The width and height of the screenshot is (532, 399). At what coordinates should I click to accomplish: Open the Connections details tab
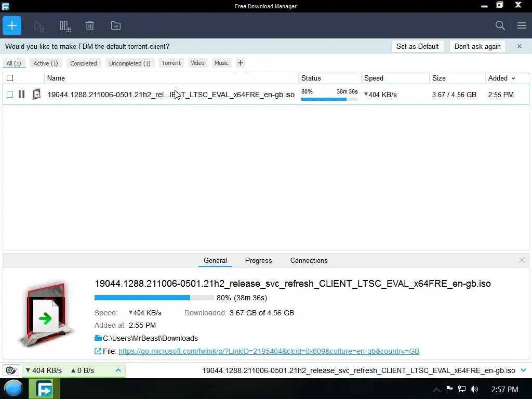309,260
